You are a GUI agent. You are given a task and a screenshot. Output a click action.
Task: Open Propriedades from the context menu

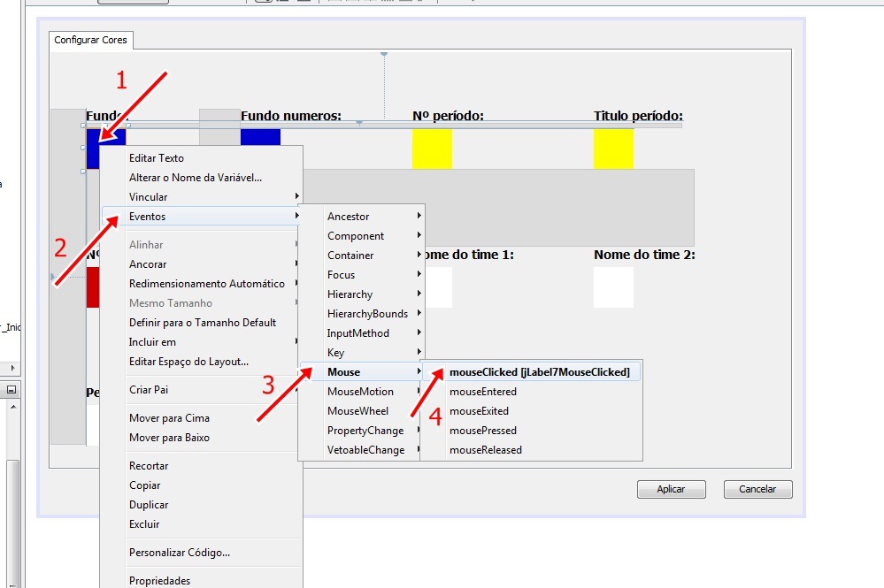tap(201, 580)
